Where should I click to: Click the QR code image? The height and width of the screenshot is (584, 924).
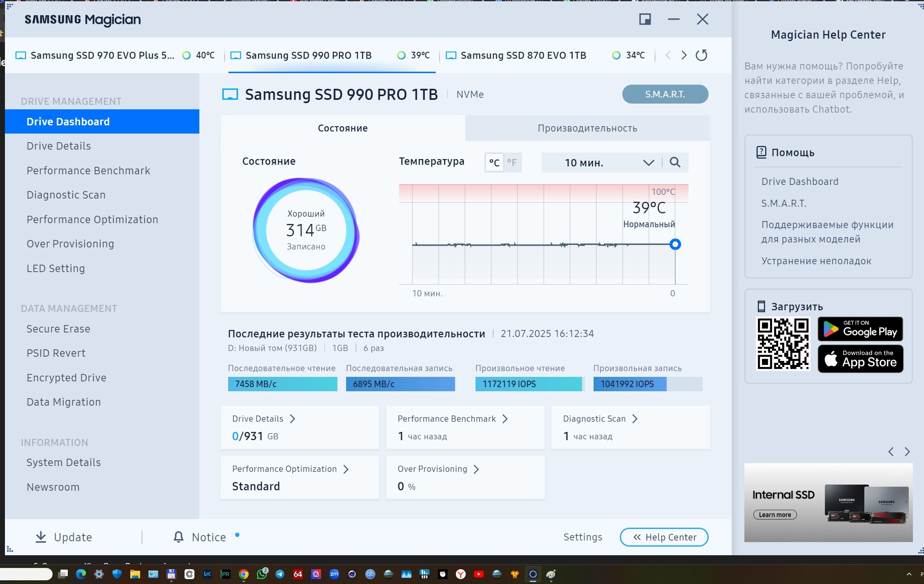pyautogui.click(x=783, y=344)
